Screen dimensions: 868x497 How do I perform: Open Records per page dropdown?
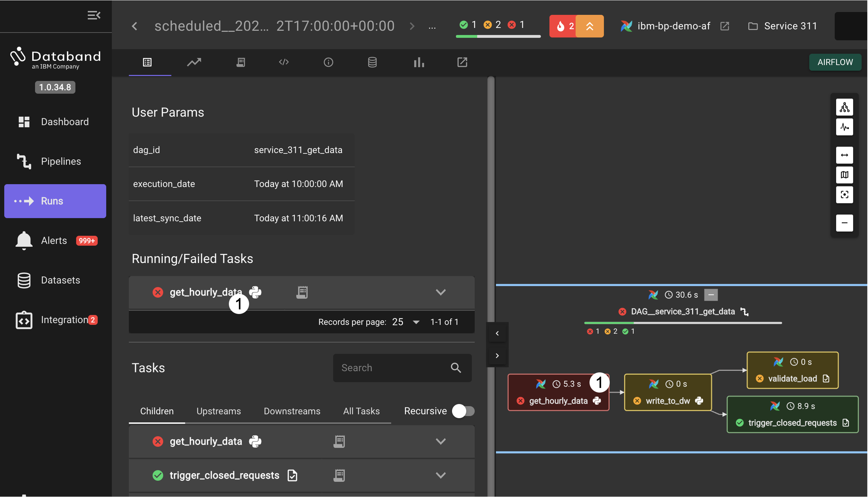(x=406, y=322)
